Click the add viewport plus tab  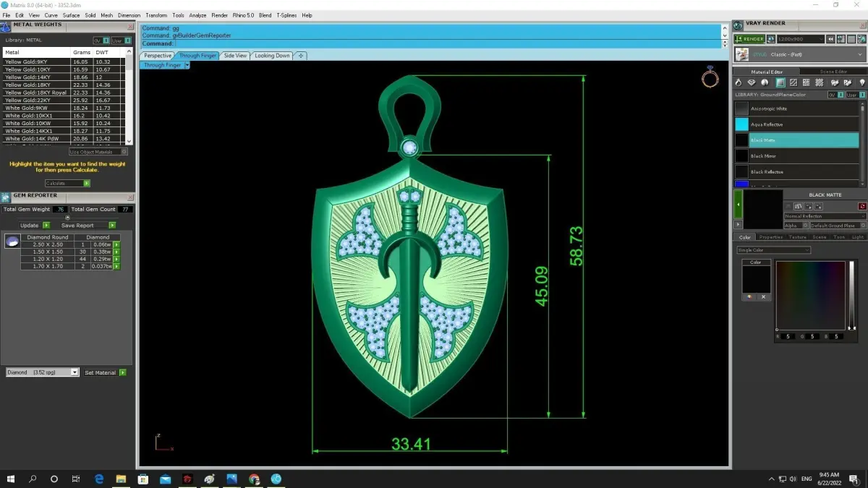coord(301,56)
